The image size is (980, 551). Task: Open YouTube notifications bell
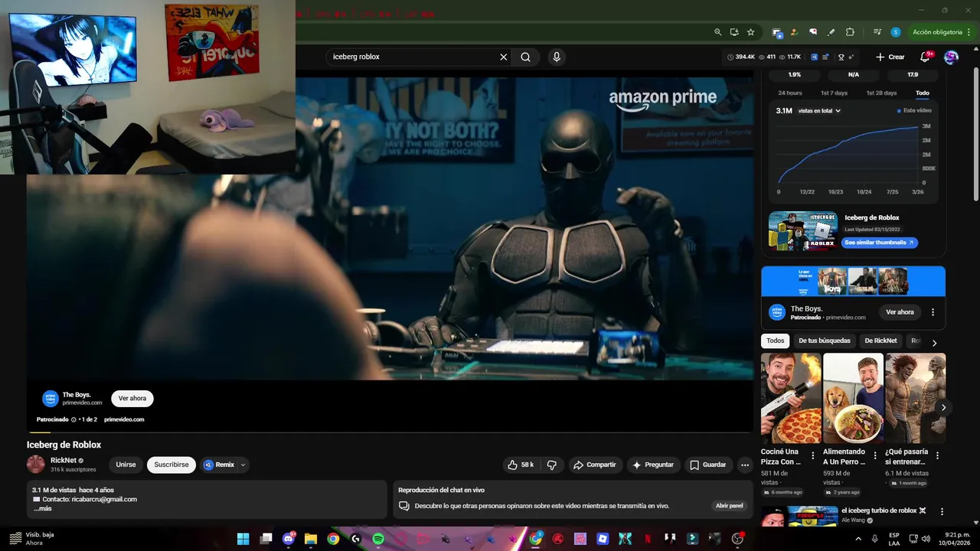point(925,57)
